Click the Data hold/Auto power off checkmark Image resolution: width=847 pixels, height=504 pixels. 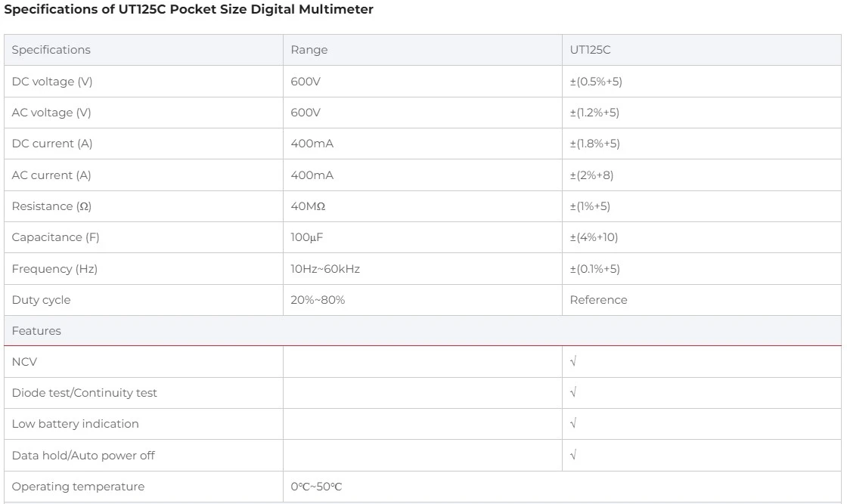point(573,456)
